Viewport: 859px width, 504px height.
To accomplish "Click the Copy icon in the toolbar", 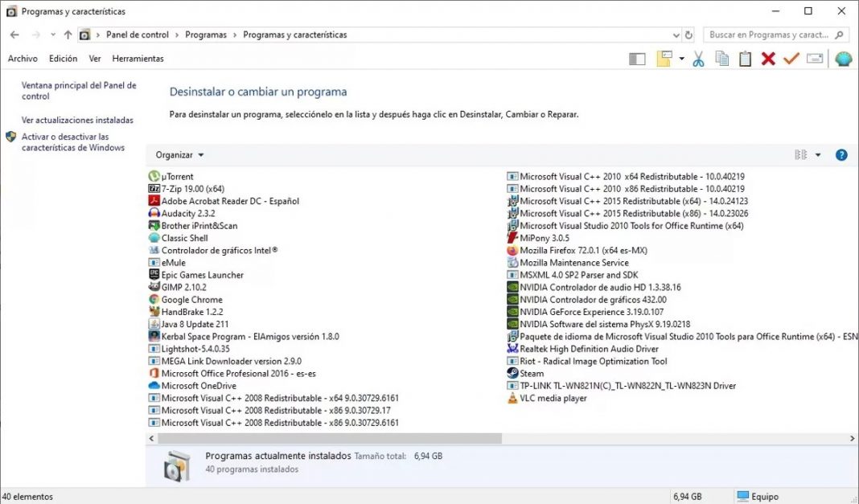I will pos(723,58).
